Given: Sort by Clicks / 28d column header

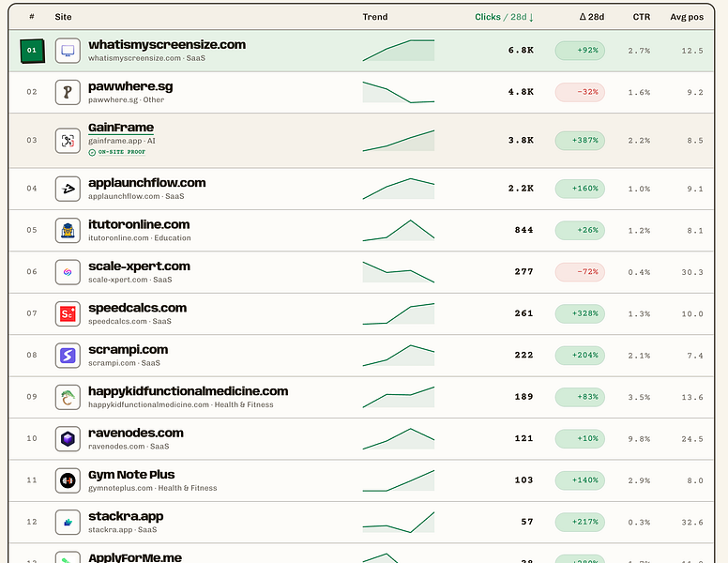Looking at the screenshot, I should 504,17.
